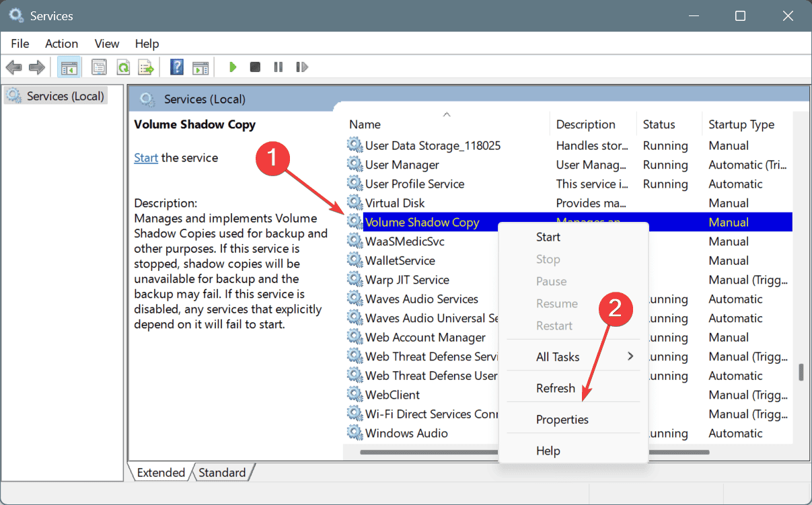Image resolution: width=812 pixels, height=505 pixels.
Task: Click the Pause Service toolbar icon
Action: 278,67
